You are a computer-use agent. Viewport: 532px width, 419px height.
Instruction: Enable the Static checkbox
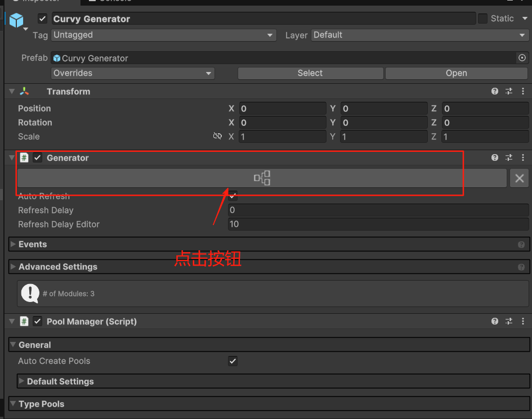(x=482, y=19)
